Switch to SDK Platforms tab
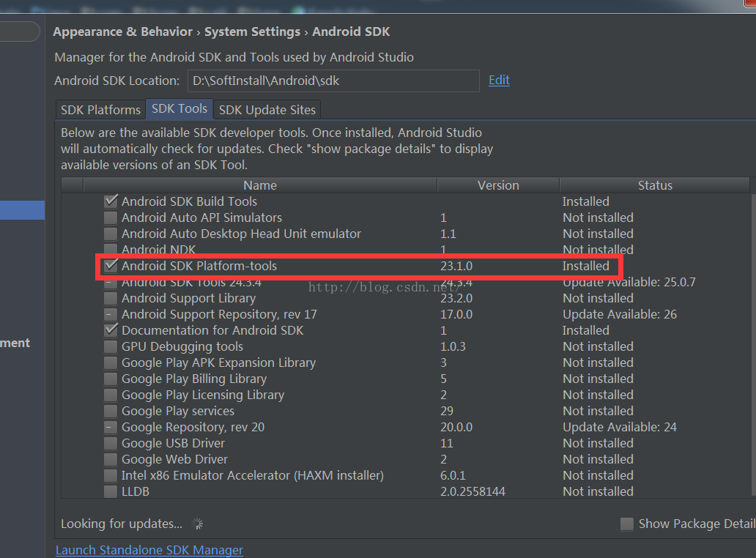Image resolution: width=756 pixels, height=558 pixels. click(100, 110)
